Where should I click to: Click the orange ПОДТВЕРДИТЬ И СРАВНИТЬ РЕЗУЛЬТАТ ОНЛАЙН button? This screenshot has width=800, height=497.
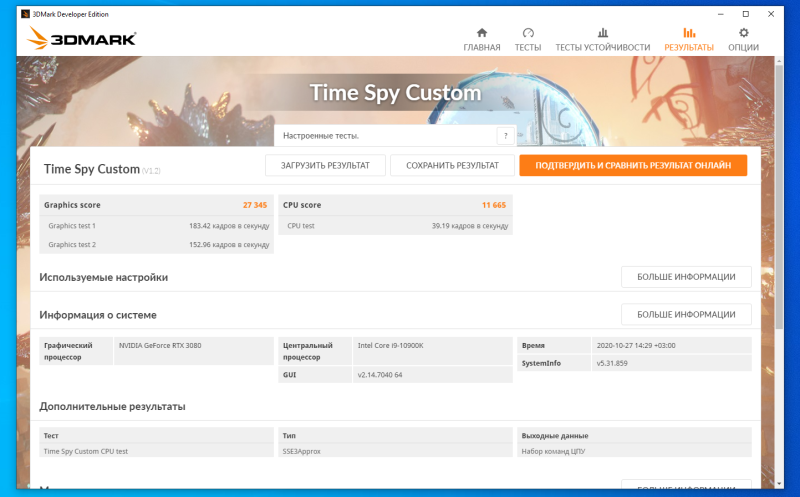[x=633, y=165]
